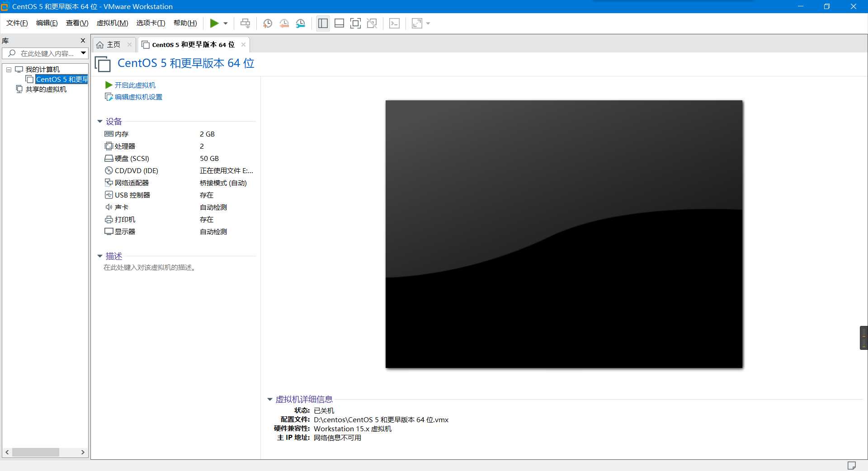Screen dimensions: 868x471
Task: Click the 网络适配器 network adapter icon
Action: tap(108, 183)
